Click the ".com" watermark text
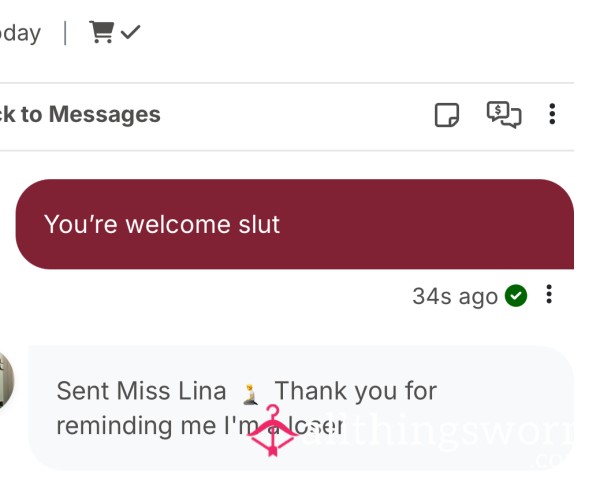The height and width of the screenshot is (485, 600). point(554,460)
